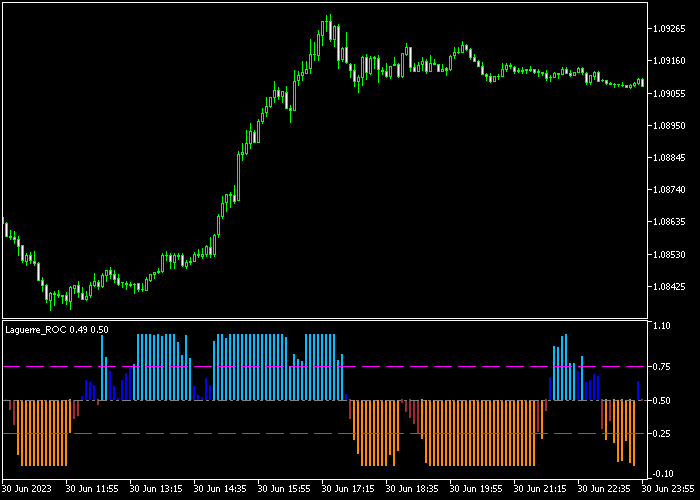Click the 30 Jun 23:55 time label
This screenshot has width=700, height=500.
[668, 488]
